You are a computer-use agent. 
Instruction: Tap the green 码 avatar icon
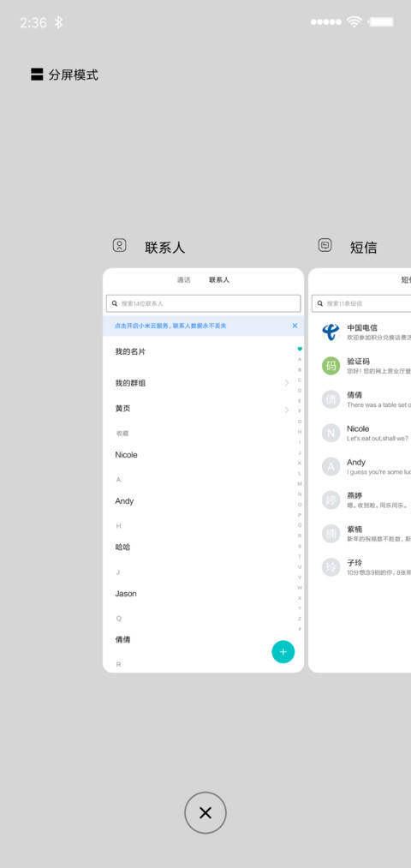click(331, 366)
